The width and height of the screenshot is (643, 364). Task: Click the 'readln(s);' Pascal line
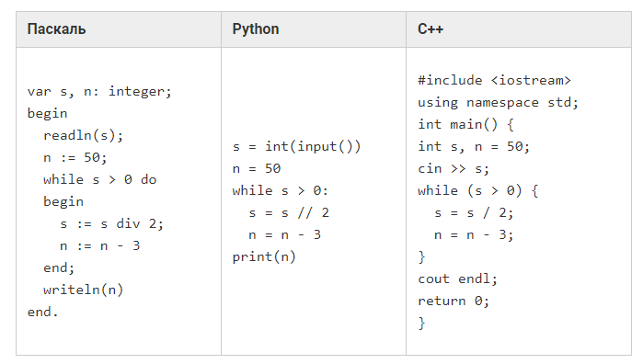click(x=83, y=135)
